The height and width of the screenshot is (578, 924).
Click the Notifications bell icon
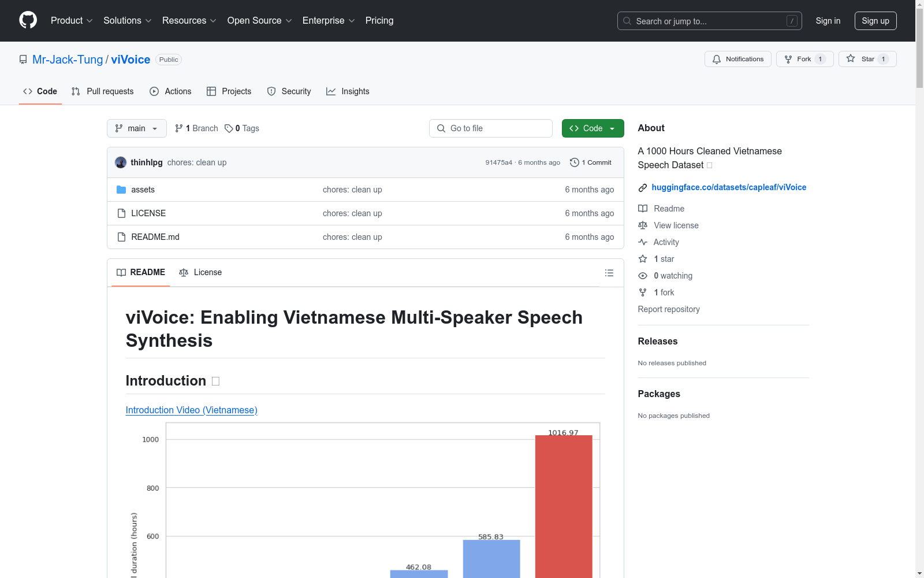(717, 59)
